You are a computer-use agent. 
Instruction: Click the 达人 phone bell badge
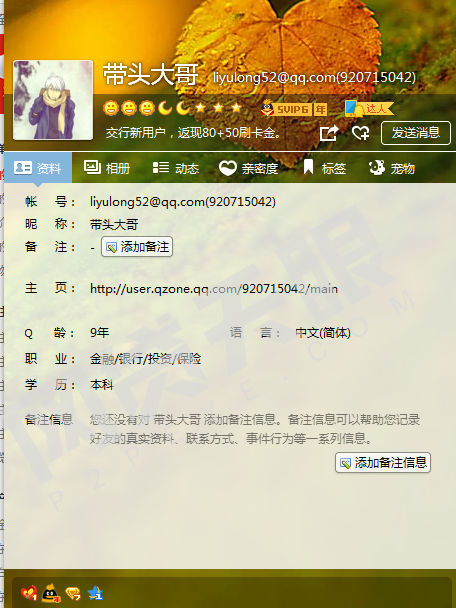pyautogui.click(x=368, y=109)
